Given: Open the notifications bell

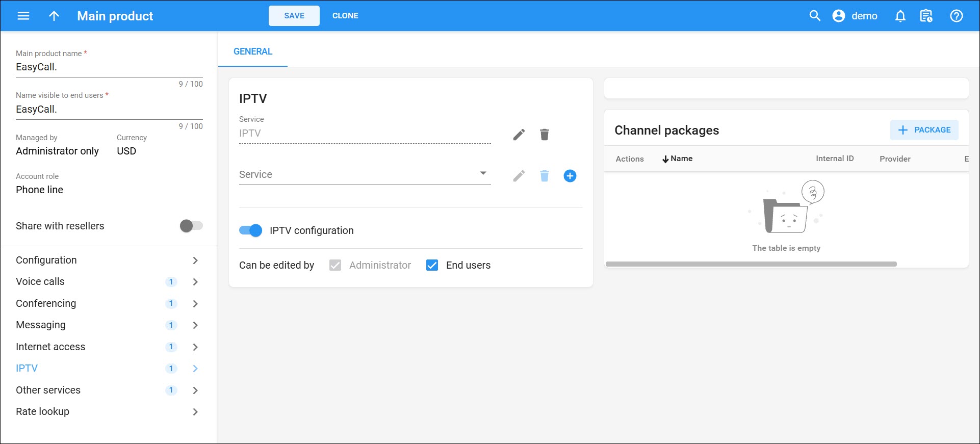Looking at the screenshot, I should point(900,16).
